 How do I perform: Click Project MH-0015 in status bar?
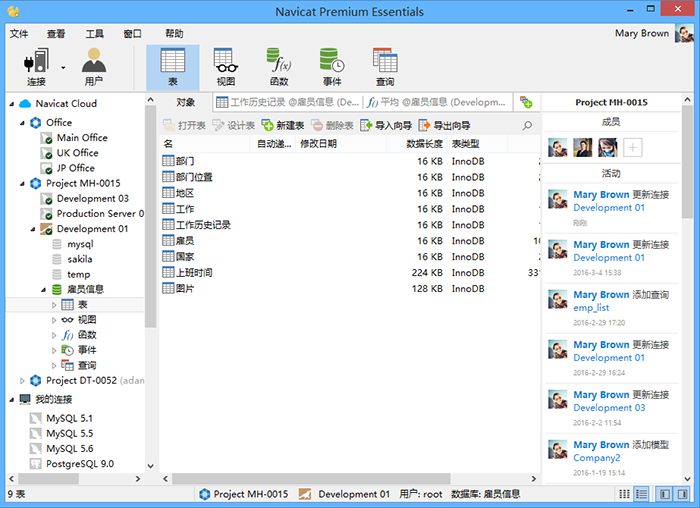[244, 494]
